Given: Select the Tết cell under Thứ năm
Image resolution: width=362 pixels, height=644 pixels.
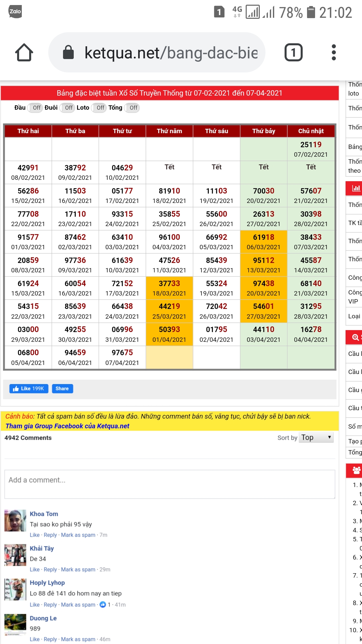Looking at the screenshot, I should [x=169, y=172].
